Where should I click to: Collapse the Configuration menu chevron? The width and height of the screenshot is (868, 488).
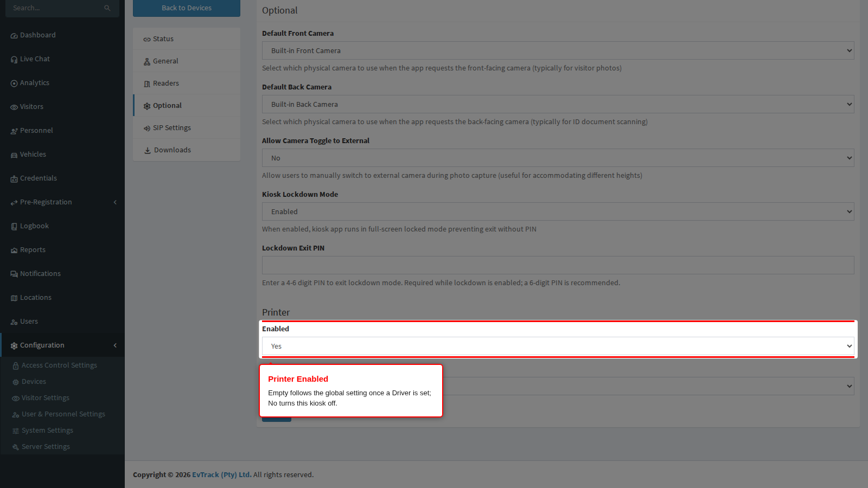point(115,345)
